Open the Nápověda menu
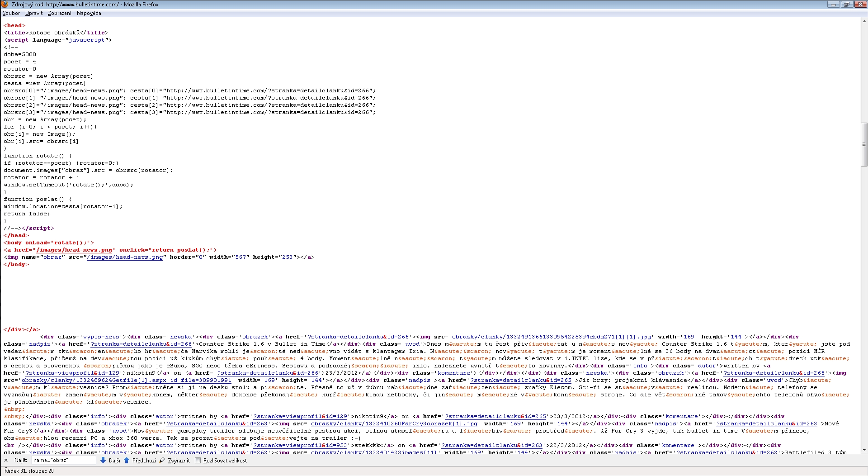 point(89,13)
